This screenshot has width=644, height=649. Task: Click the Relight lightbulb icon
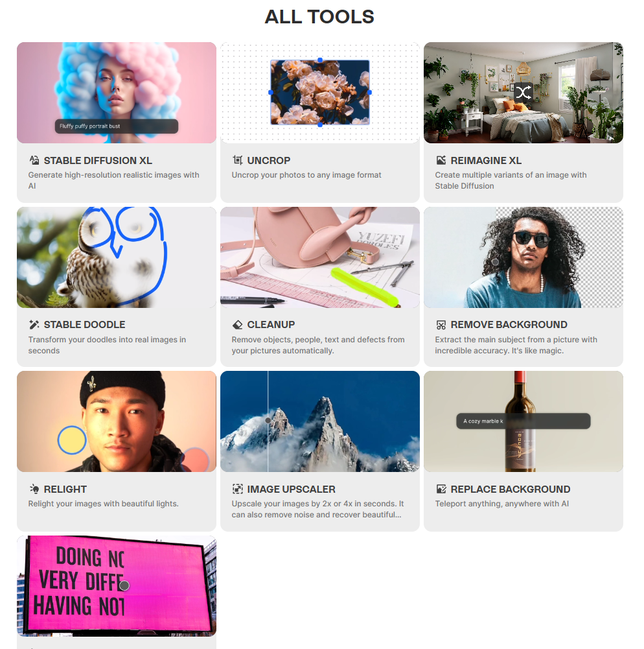click(34, 489)
